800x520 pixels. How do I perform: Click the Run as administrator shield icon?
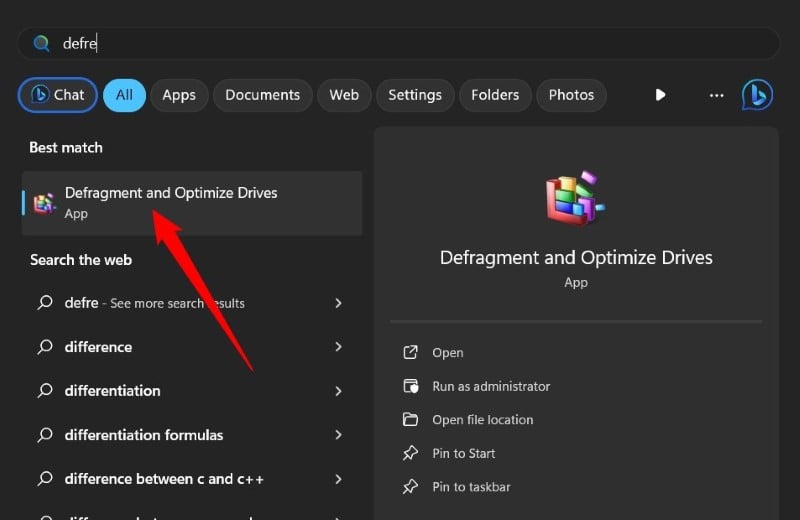410,386
